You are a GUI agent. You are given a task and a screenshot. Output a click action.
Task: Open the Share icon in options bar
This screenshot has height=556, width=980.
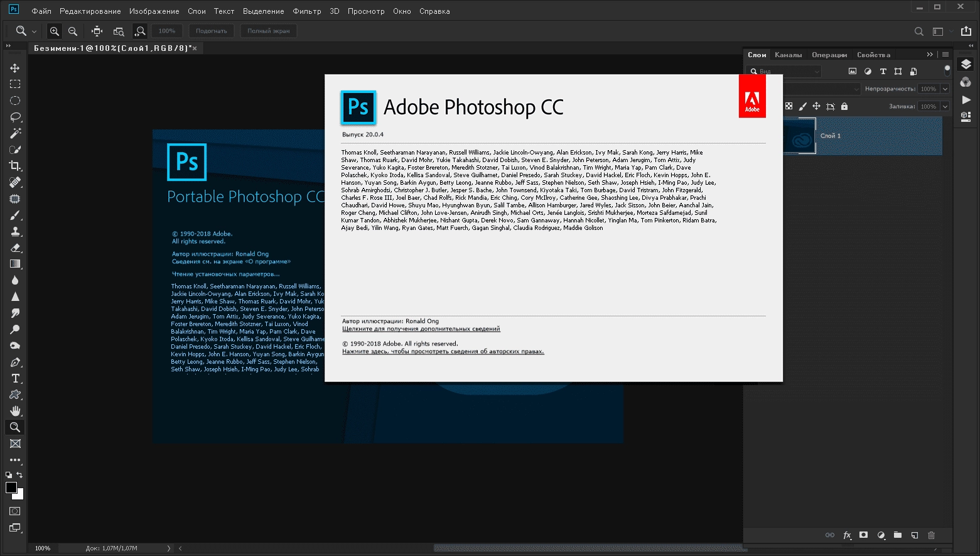(966, 31)
